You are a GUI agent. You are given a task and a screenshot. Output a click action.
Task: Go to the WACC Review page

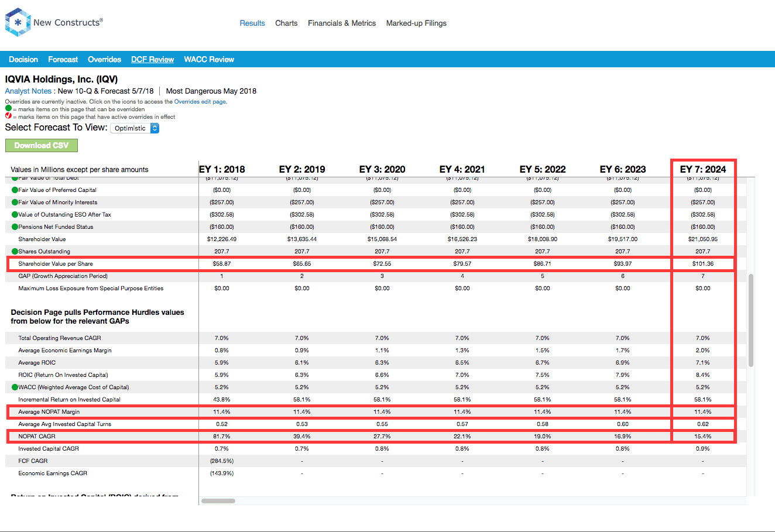209,59
